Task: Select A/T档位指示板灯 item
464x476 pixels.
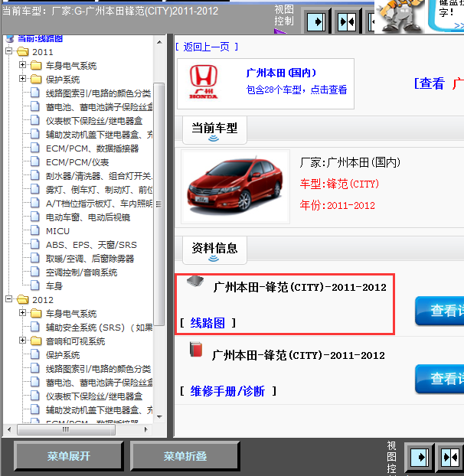Action: point(100,204)
